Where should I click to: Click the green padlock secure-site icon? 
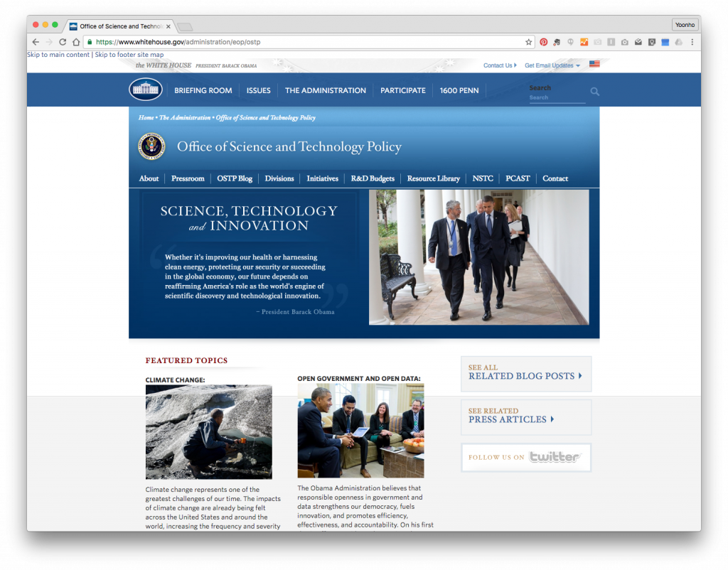pos(90,42)
